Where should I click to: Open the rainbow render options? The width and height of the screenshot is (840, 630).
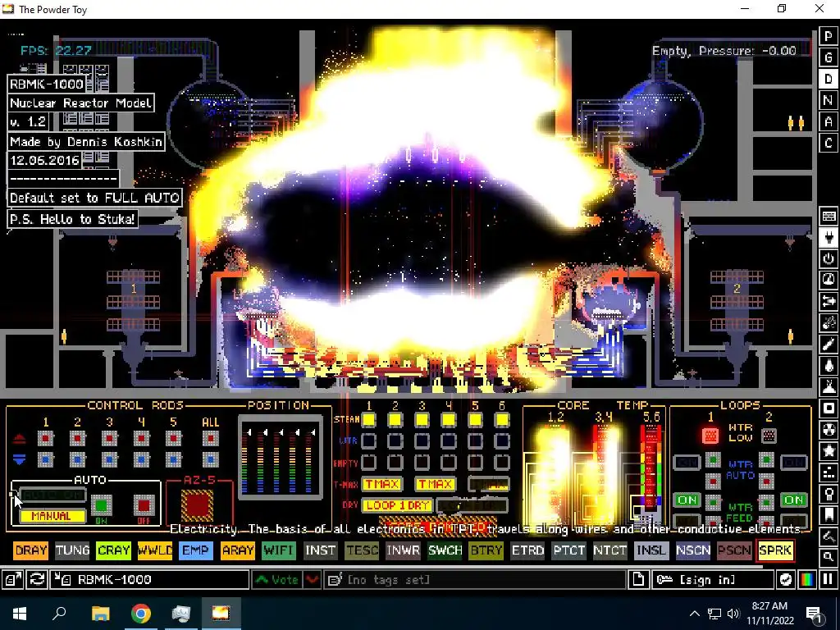tap(807, 580)
